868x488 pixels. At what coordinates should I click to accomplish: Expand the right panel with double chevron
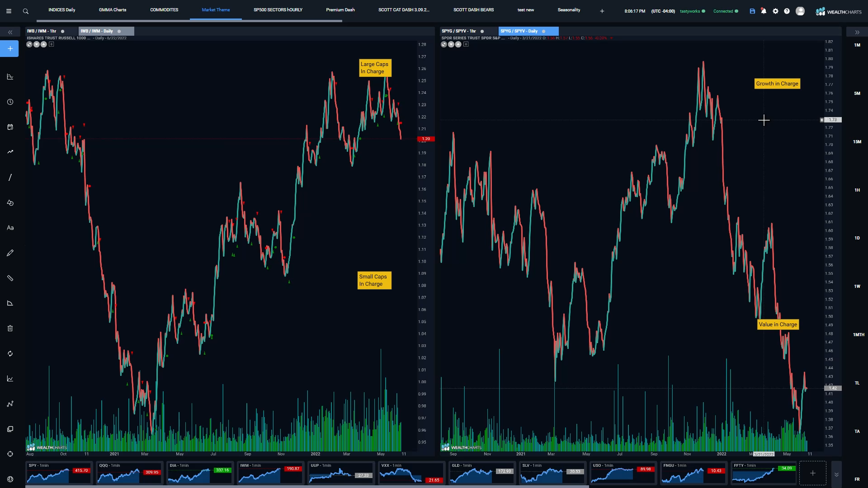tap(857, 32)
